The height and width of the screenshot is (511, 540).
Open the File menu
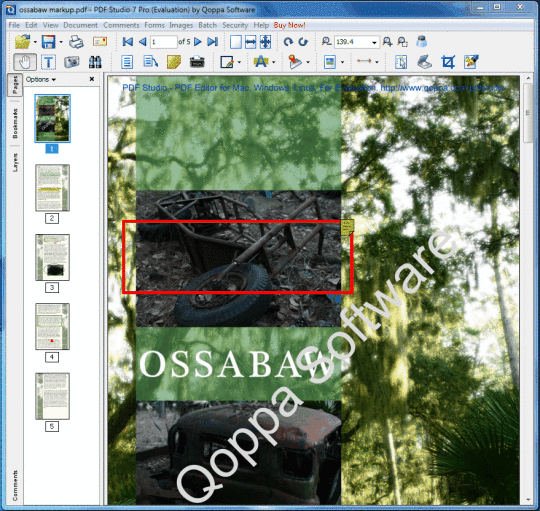coord(14,25)
